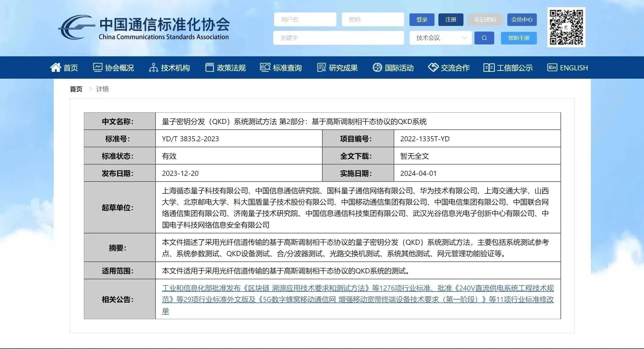Click release date 2023-12-20

[x=180, y=173]
